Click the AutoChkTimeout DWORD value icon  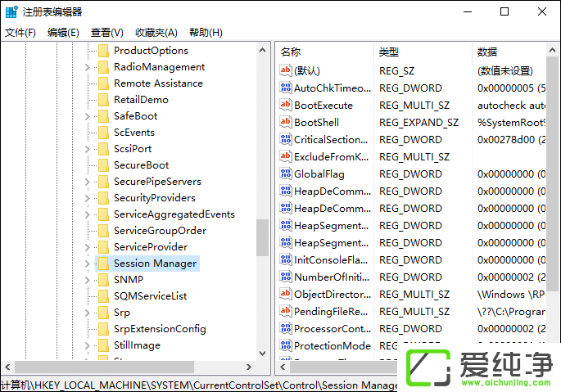coord(286,88)
